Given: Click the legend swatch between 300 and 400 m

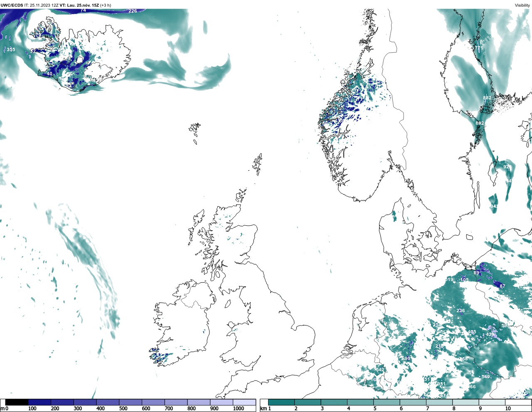Looking at the screenshot, I should coord(85,402).
